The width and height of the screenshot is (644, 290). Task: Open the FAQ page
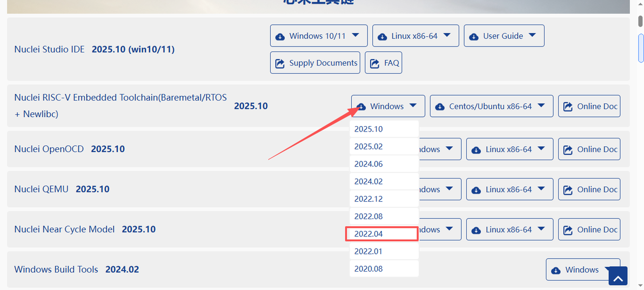coord(383,63)
